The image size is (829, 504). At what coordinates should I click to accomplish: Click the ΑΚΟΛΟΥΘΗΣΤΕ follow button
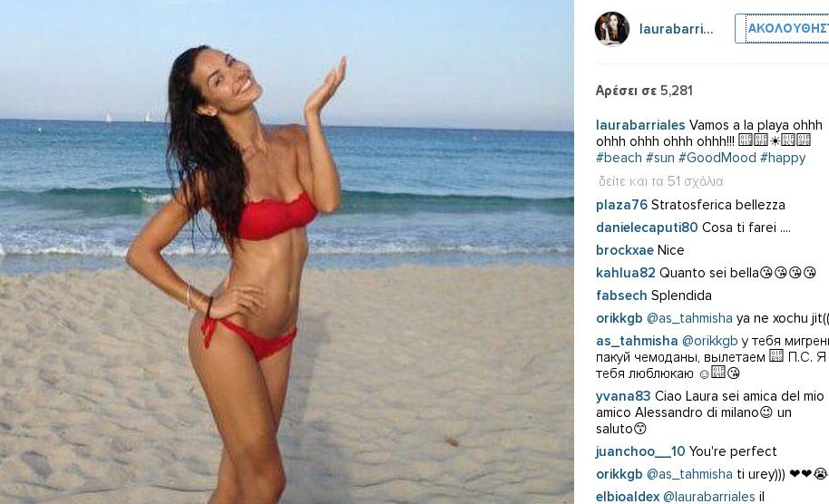pos(782,28)
